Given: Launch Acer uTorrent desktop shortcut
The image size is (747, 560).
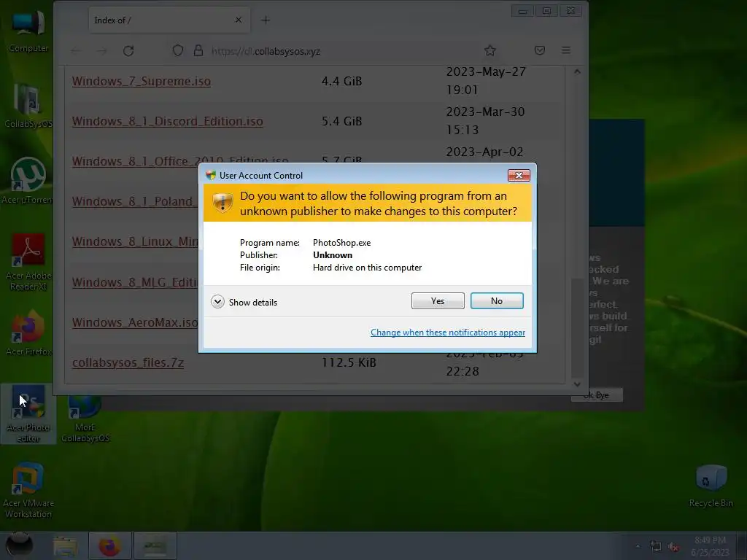Looking at the screenshot, I should [28, 181].
